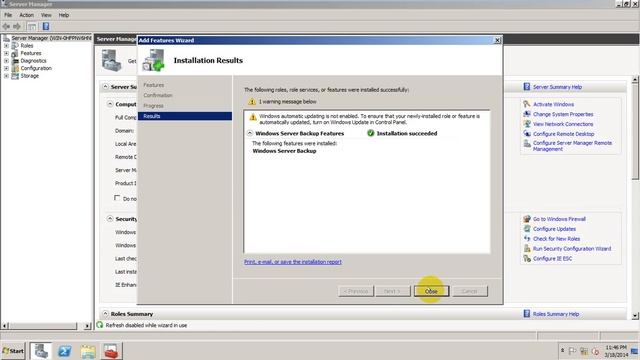The width and height of the screenshot is (640, 360).
Task: Click the Configure IE ESC icon
Action: point(527,258)
